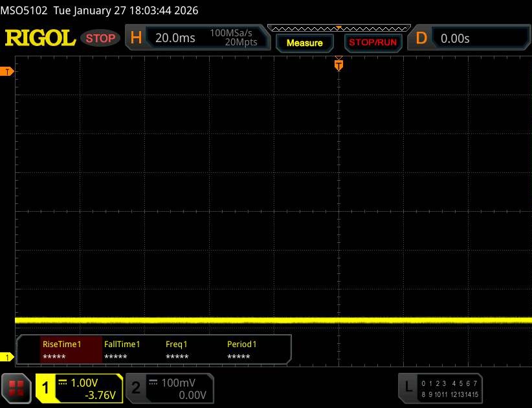Click the RIGOL logo
The width and height of the screenshot is (532, 408).
click(40, 38)
